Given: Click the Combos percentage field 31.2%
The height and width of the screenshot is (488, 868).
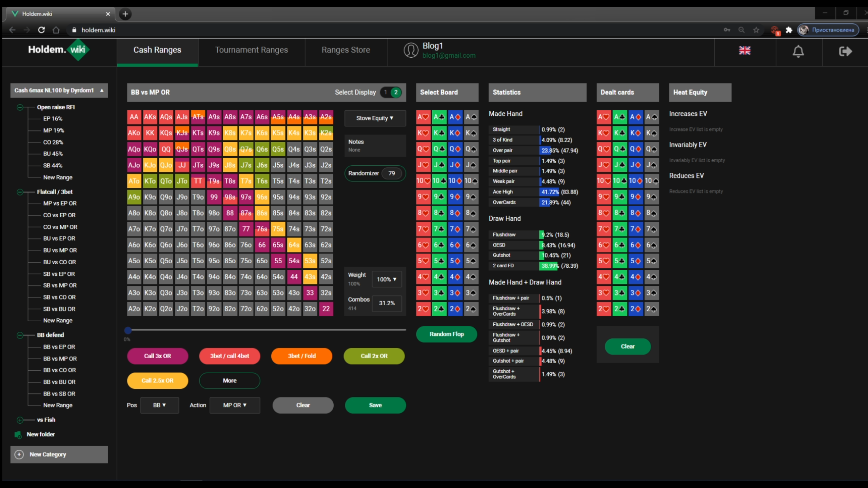Looking at the screenshot, I should (x=387, y=303).
